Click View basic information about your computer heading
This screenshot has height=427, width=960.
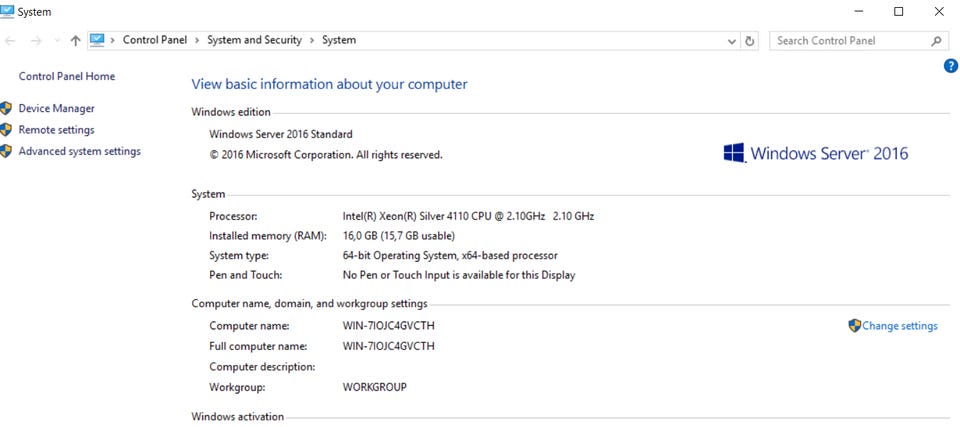(x=329, y=84)
